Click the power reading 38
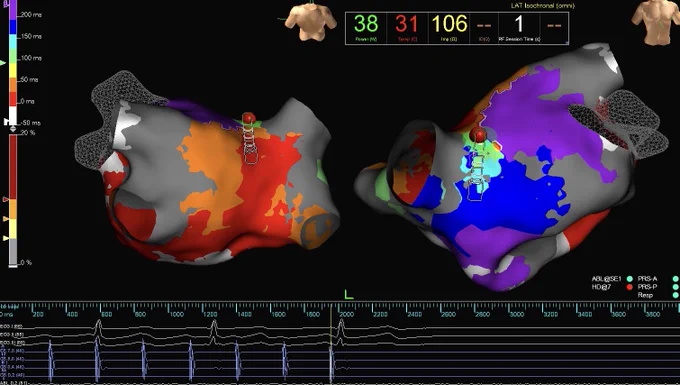680x385 pixels. [366, 24]
